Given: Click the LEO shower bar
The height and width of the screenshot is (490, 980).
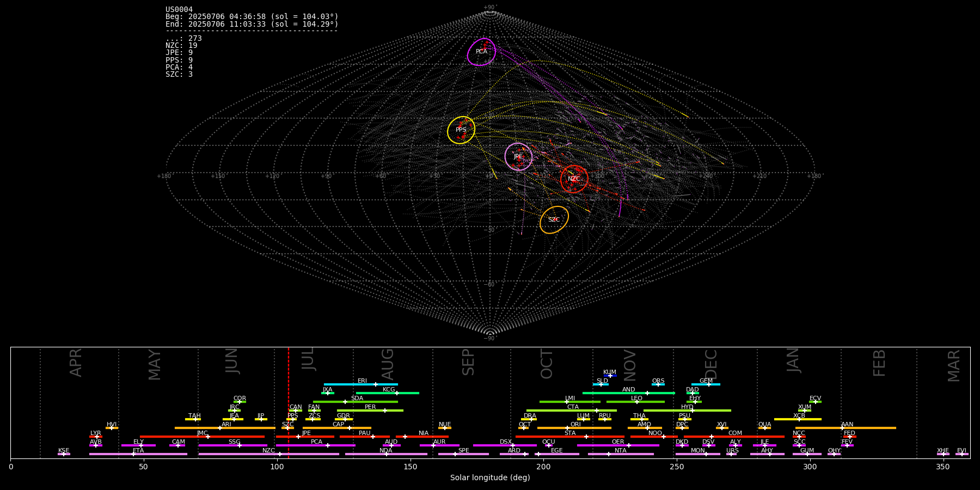Looking at the screenshot, I should click(x=635, y=402).
